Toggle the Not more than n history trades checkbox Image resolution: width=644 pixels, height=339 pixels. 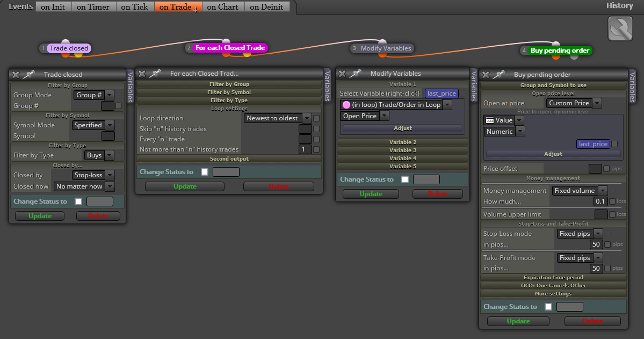316,149
